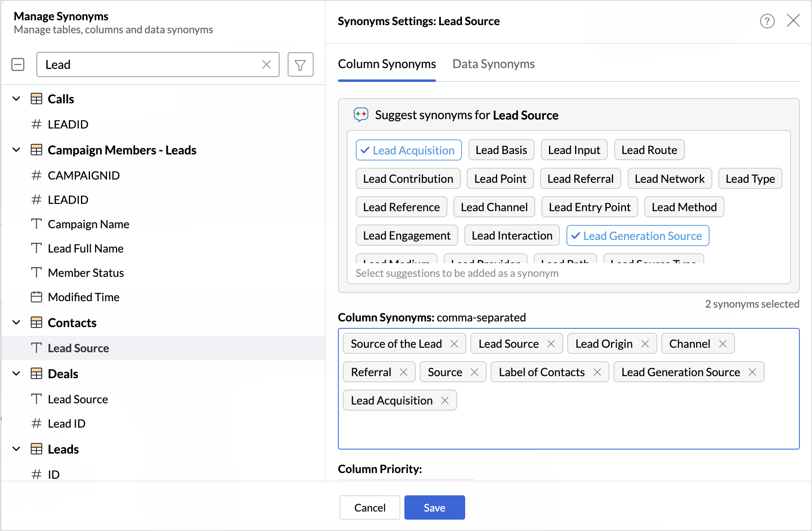This screenshot has width=812, height=531.
Task: Click the AI suggest synonyms icon
Action: coord(361,115)
